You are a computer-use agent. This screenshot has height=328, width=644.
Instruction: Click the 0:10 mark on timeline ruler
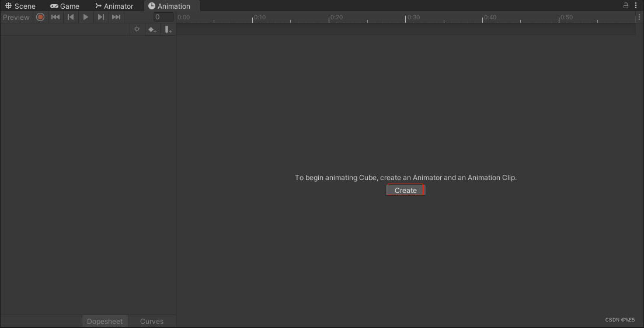pyautogui.click(x=259, y=18)
